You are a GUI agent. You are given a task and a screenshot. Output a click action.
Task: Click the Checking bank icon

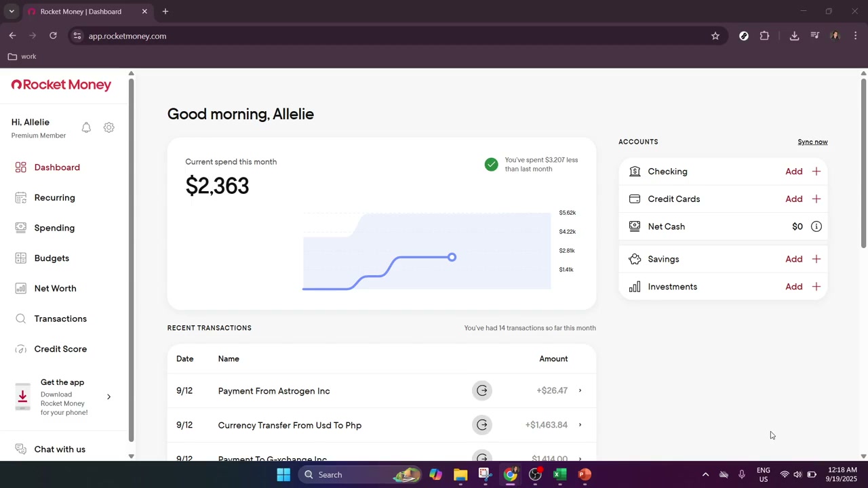635,171
